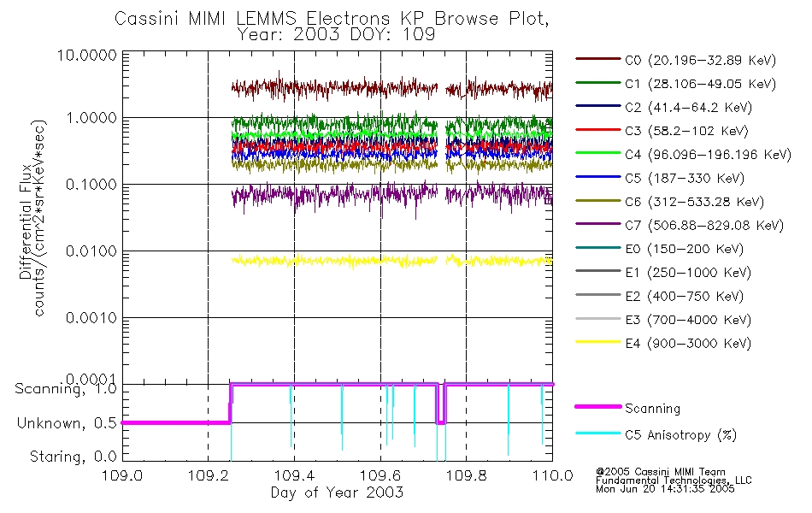Click the Day of Year 2003 axis title
812x513 pixels.
337,492
